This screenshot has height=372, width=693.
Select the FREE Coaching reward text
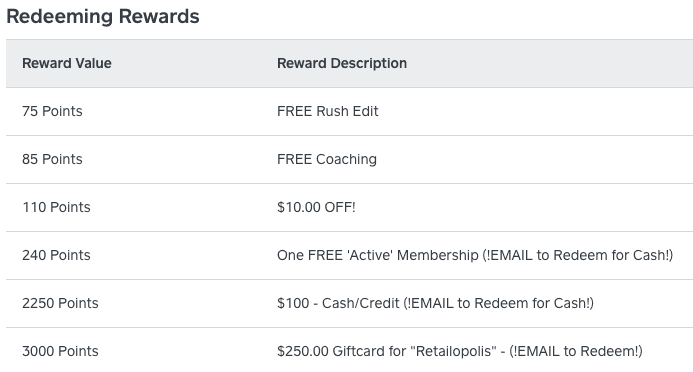coord(327,159)
